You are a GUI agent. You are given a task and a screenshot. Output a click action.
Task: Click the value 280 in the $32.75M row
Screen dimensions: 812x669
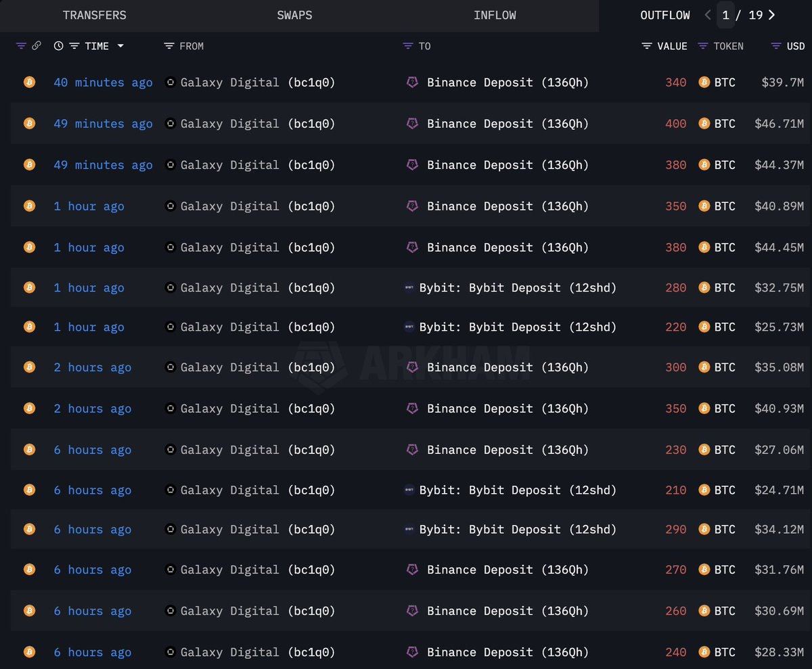676,287
